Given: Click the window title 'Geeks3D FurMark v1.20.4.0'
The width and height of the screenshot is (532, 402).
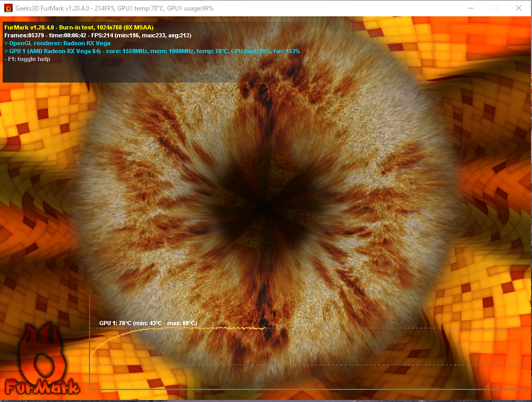Looking at the screenshot, I should point(52,8).
